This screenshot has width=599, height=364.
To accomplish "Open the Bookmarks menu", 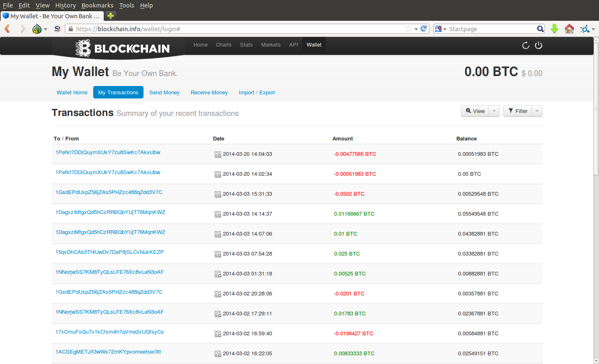I will pyautogui.click(x=97, y=5).
